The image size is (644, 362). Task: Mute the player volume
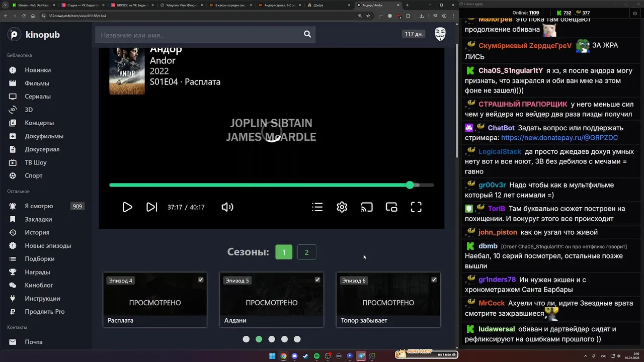227,207
